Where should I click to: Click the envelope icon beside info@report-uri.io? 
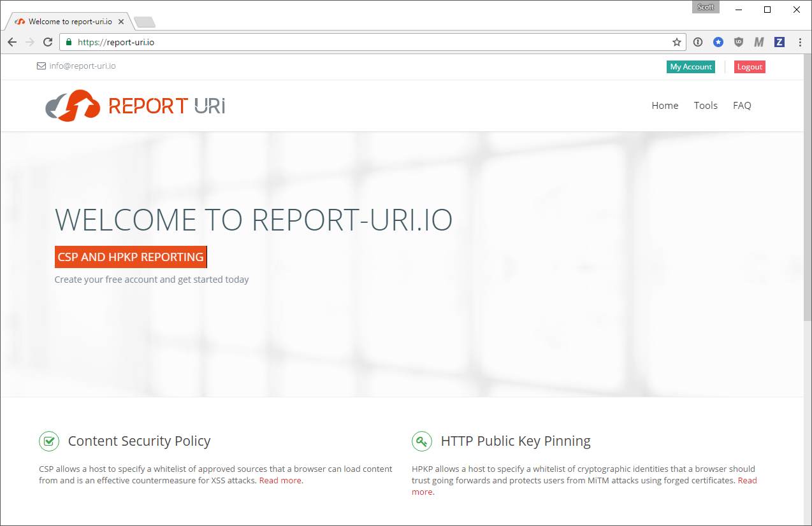click(x=41, y=66)
